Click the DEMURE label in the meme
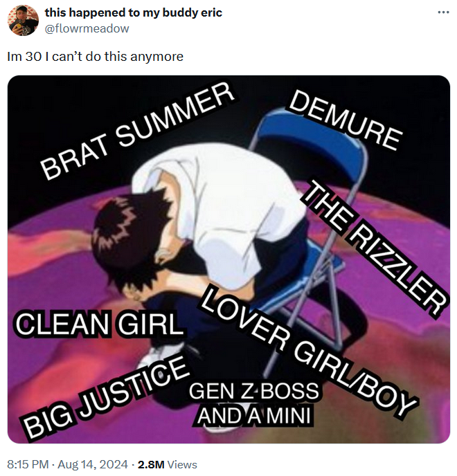 coord(344,120)
